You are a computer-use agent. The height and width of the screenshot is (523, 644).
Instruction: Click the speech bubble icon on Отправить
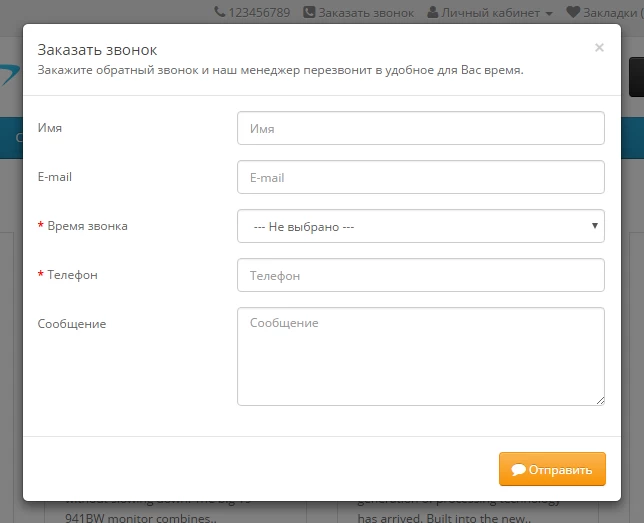point(518,469)
